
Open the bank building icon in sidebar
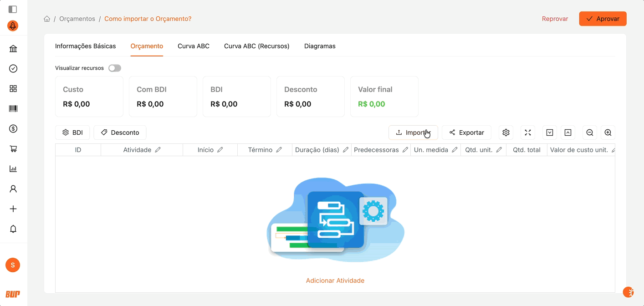tap(13, 49)
